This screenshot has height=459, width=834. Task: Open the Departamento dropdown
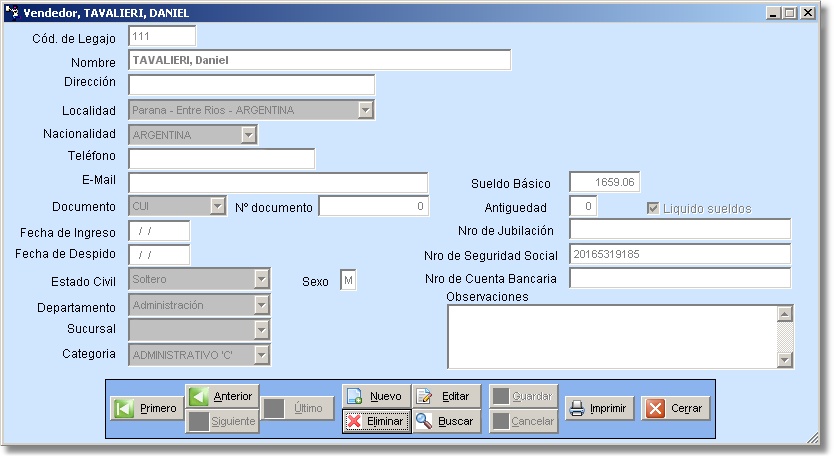(262, 306)
